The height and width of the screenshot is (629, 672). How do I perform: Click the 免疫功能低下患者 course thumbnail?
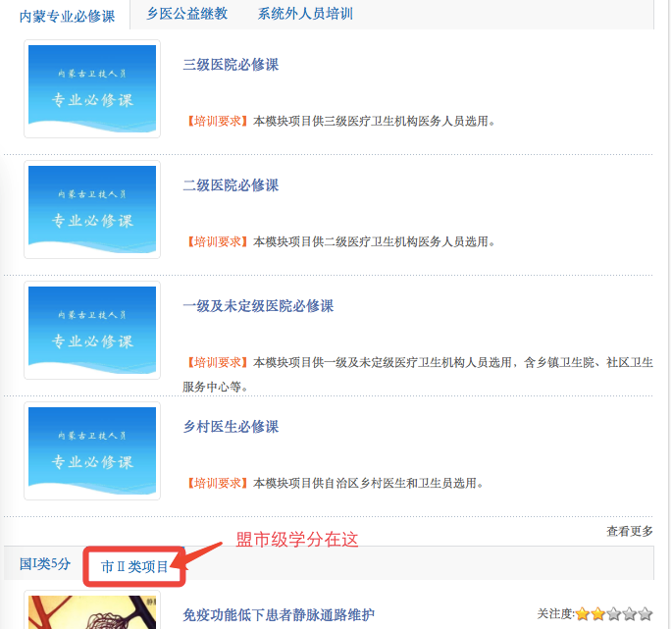(92, 610)
